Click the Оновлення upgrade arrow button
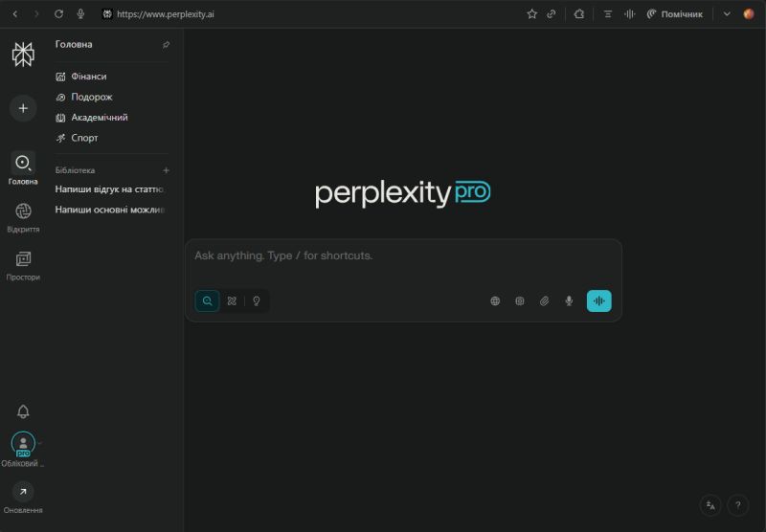The width and height of the screenshot is (766, 532). coord(23,492)
